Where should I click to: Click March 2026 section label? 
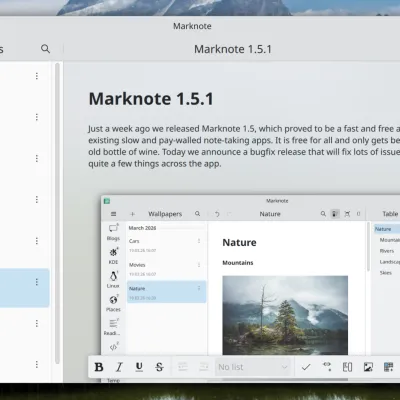[142, 228]
